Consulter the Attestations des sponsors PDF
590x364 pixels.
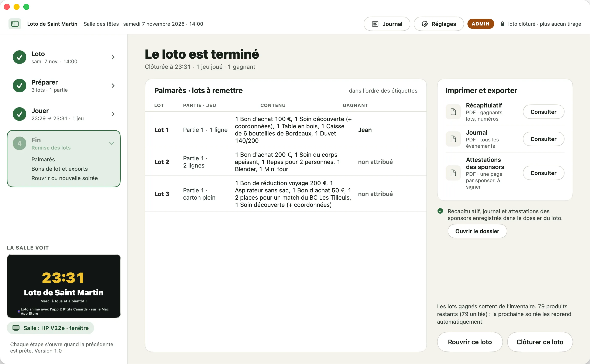coord(543,173)
